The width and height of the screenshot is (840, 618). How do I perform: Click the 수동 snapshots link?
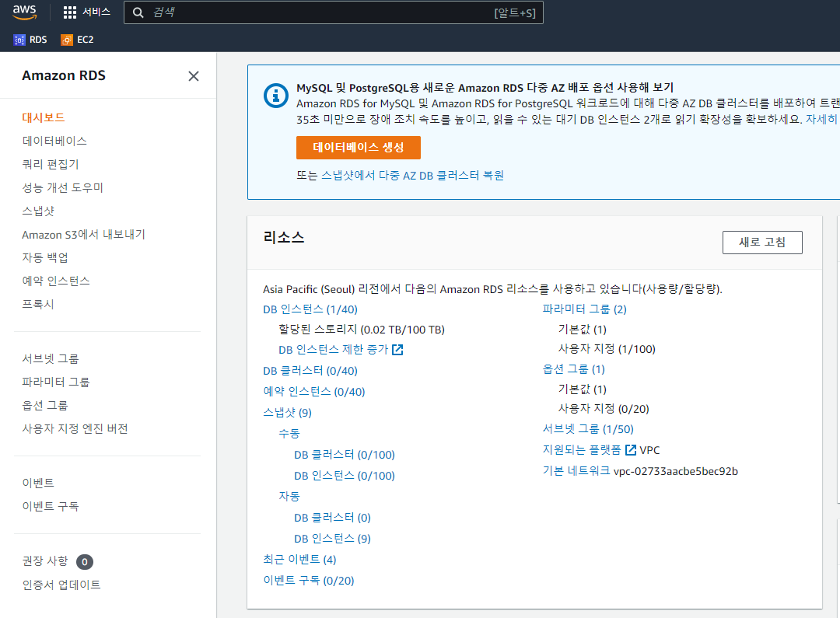(x=289, y=433)
